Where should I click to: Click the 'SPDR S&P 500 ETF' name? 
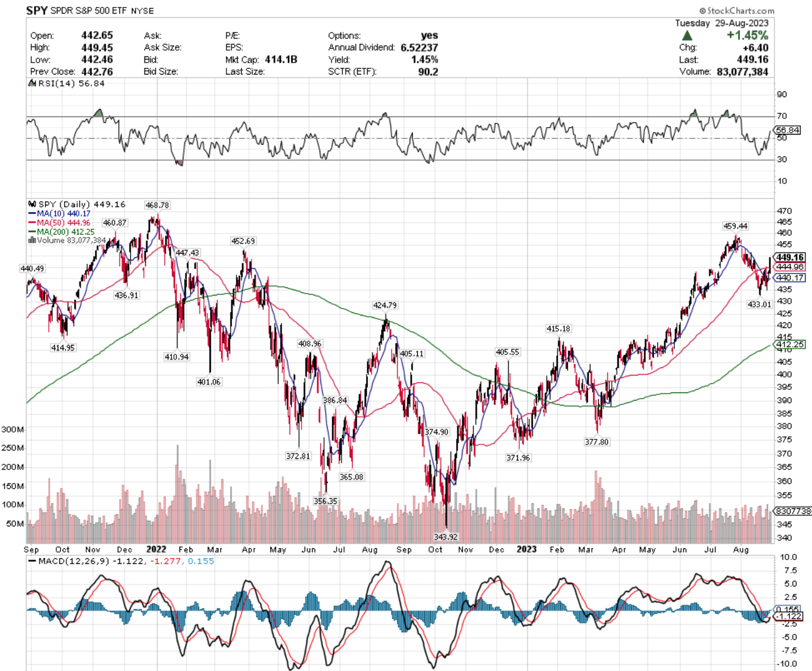pos(89,11)
